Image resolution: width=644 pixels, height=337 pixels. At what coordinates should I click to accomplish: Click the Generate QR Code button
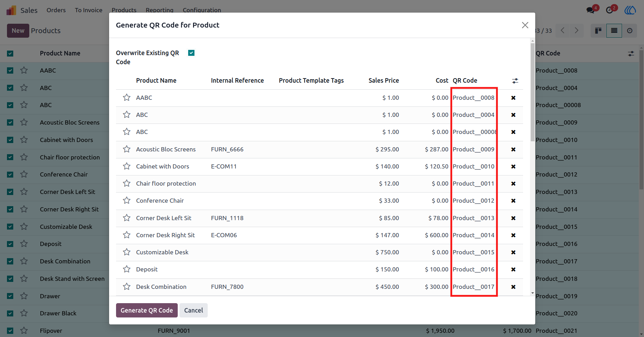pyautogui.click(x=147, y=310)
